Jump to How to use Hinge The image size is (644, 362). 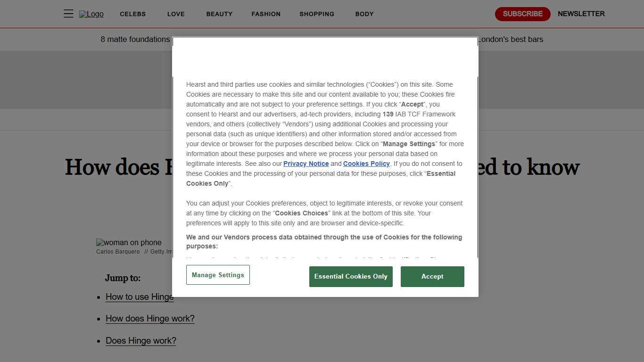(140, 297)
